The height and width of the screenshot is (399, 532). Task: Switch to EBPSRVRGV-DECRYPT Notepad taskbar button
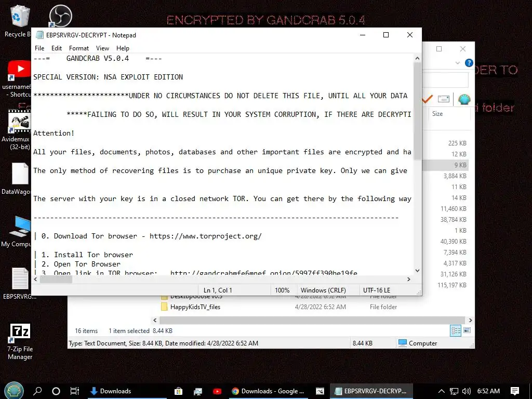click(x=371, y=391)
